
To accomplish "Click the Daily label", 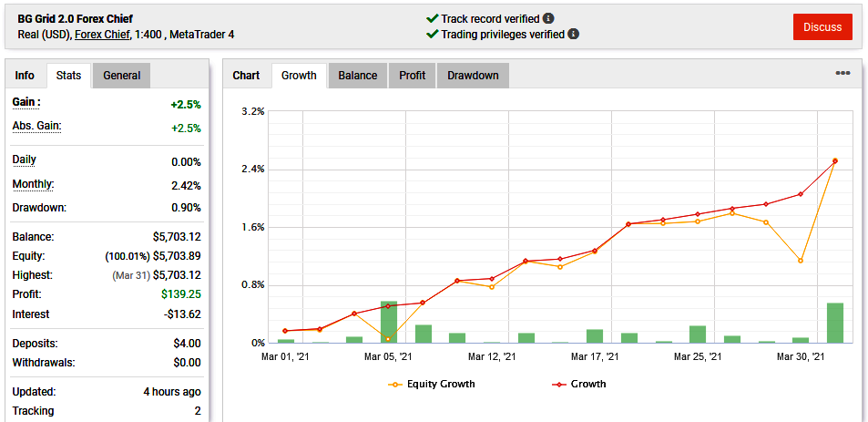I will pyautogui.click(x=24, y=160).
